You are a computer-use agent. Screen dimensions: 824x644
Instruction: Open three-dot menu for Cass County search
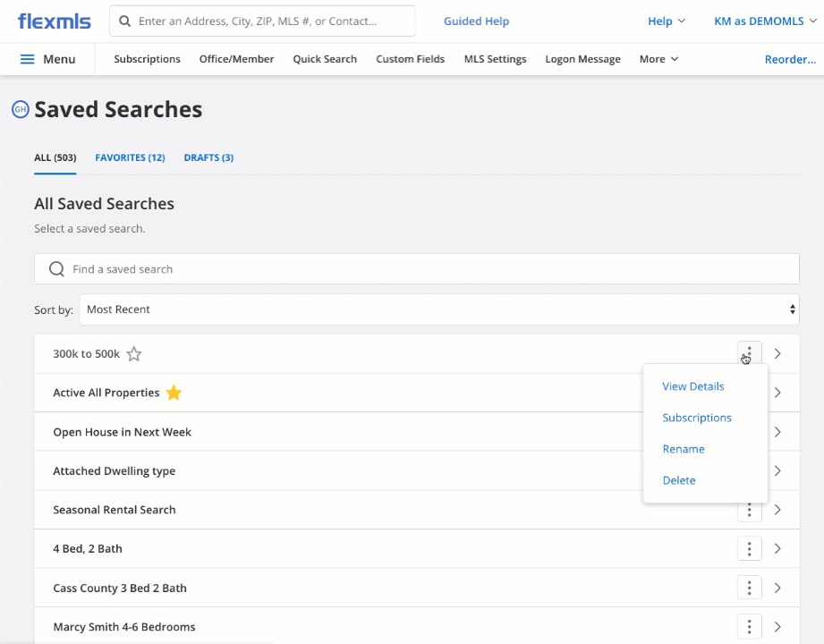[x=749, y=588]
